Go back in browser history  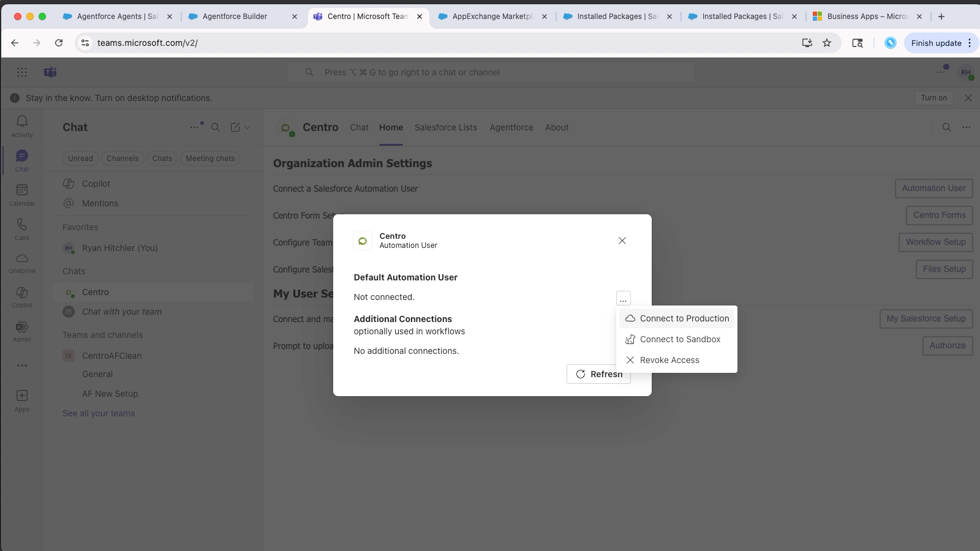pyautogui.click(x=15, y=43)
